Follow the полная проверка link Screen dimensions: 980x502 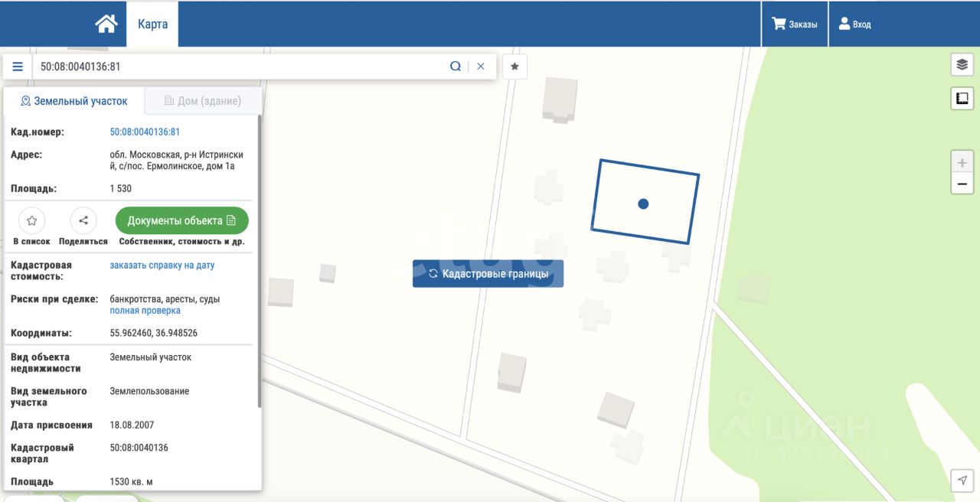145,311
